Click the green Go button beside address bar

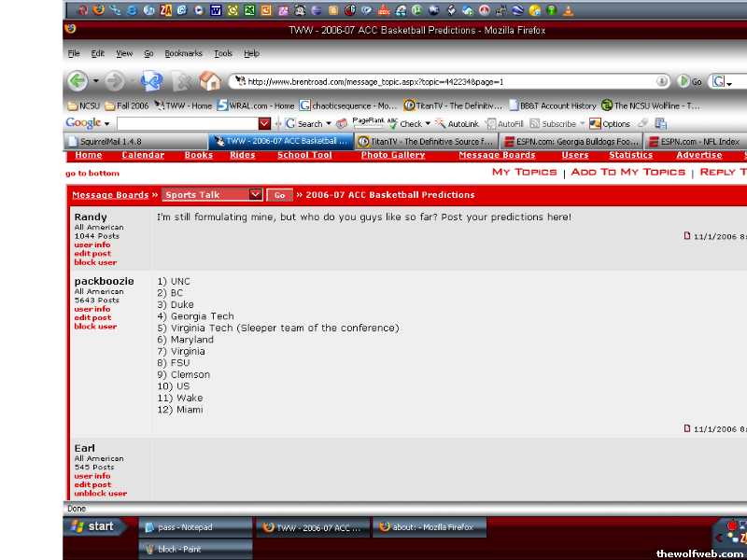(690, 82)
